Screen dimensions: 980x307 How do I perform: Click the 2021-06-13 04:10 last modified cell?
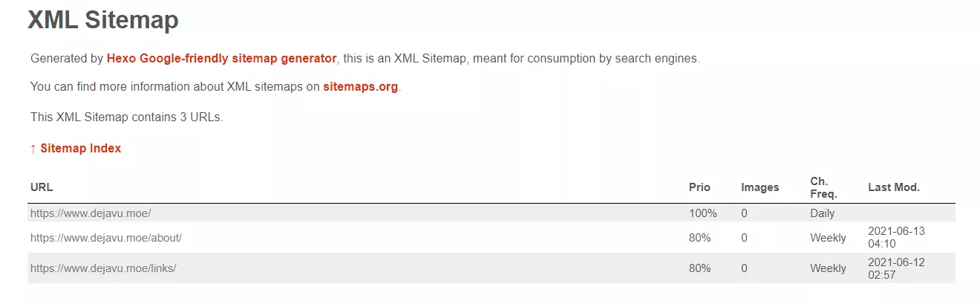[896, 238]
